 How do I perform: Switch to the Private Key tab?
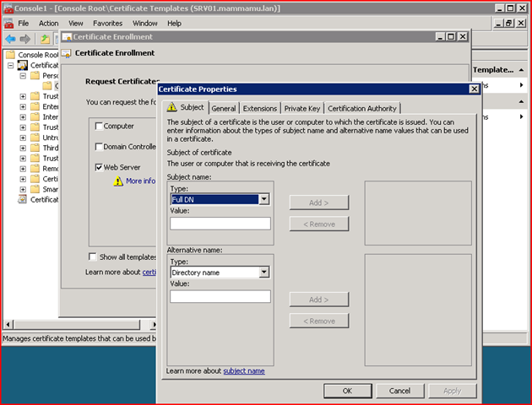pos(301,108)
